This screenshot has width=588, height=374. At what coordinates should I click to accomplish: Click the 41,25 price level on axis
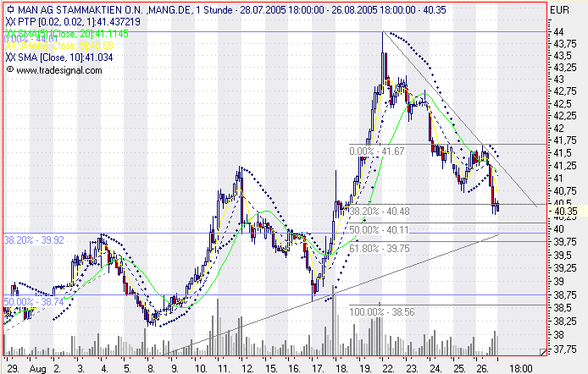click(565, 166)
